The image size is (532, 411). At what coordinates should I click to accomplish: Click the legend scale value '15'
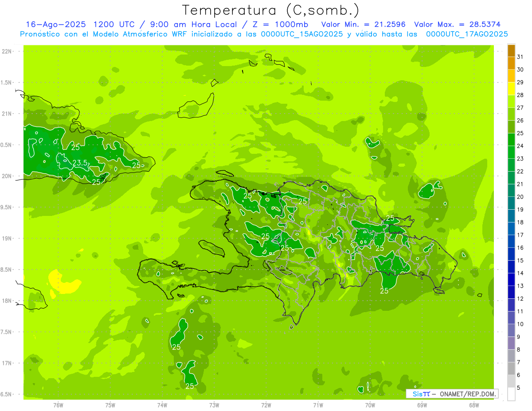(x=520, y=260)
